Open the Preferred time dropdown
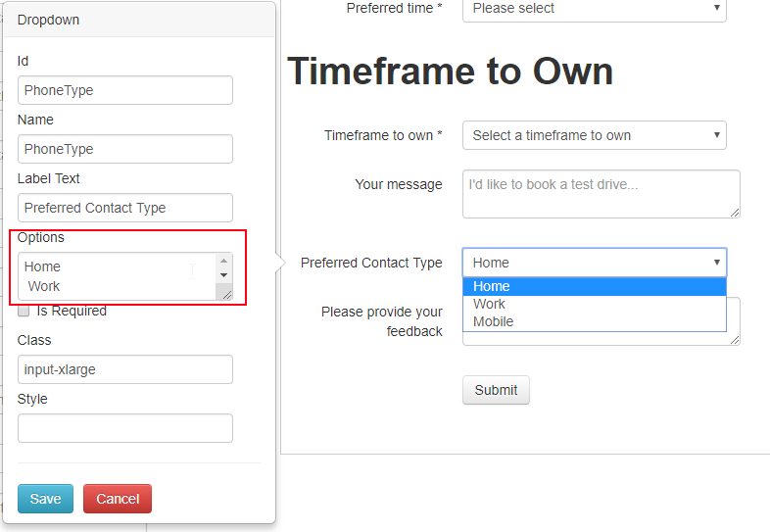770x532 pixels. [x=594, y=9]
